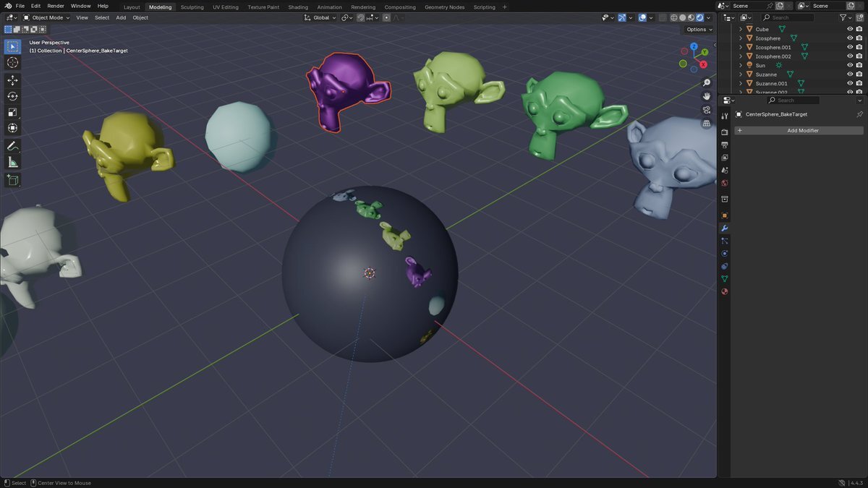Expand the Icosphere.001 outliner row
This screenshot has width=868, height=488.
click(x=740, y=47)
